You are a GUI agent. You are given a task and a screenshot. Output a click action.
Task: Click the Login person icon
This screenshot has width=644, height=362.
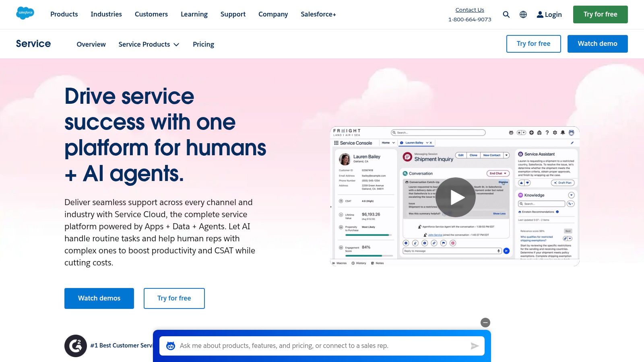click(x=540, y=14)
